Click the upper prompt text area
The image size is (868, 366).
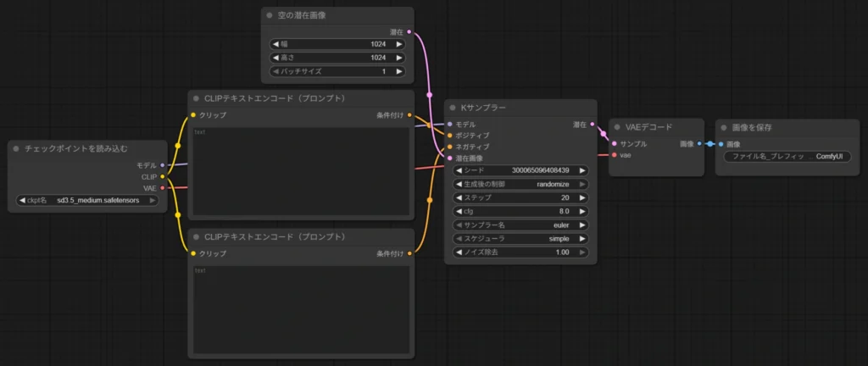point(301,171)
